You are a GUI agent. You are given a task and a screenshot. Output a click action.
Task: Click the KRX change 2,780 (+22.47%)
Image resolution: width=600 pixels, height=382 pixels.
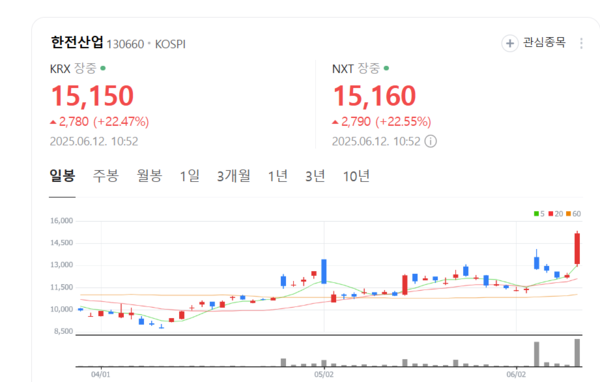tap(99, 122)
